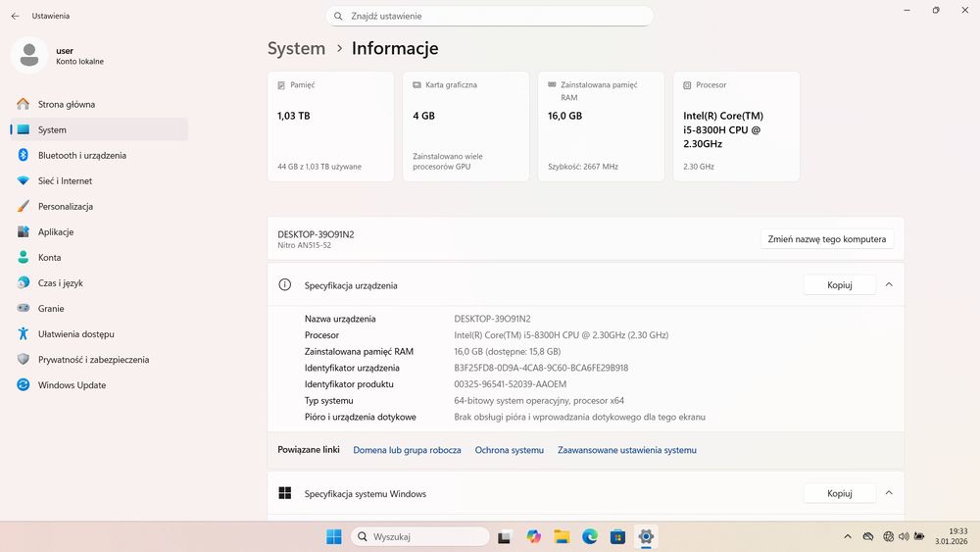Click the network globe tray icon

(x=888, y=536)
